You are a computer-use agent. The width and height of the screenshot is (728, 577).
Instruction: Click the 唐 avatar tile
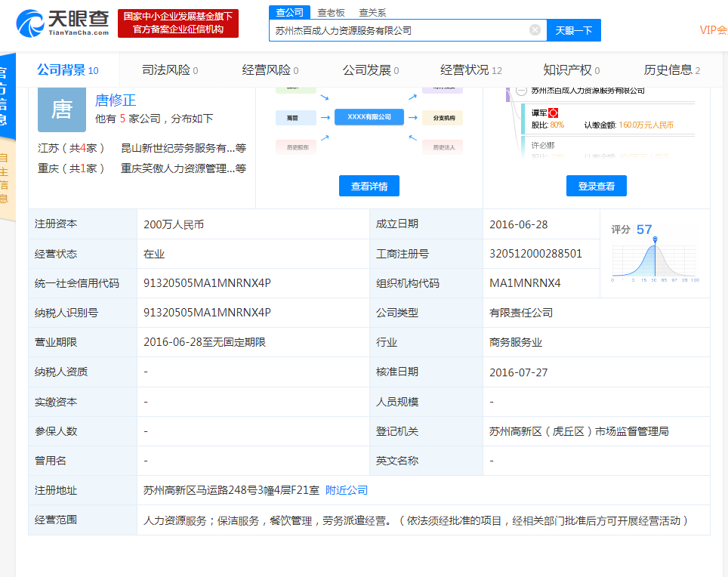point(62,110)
